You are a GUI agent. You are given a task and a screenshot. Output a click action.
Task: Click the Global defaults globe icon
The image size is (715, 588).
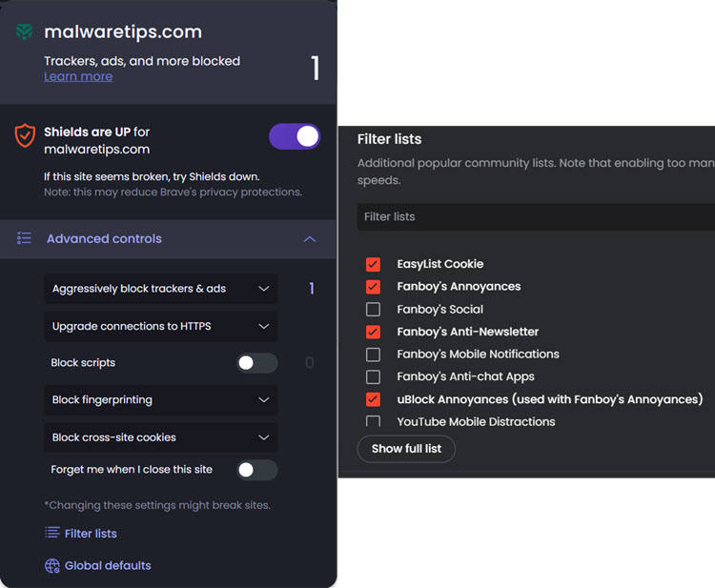coord(52,566)
